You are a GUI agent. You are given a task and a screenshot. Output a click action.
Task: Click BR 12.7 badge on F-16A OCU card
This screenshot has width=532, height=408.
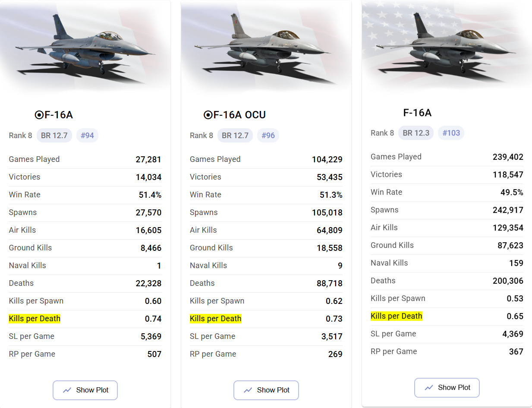pyautogui.click(x=235, y=136)
